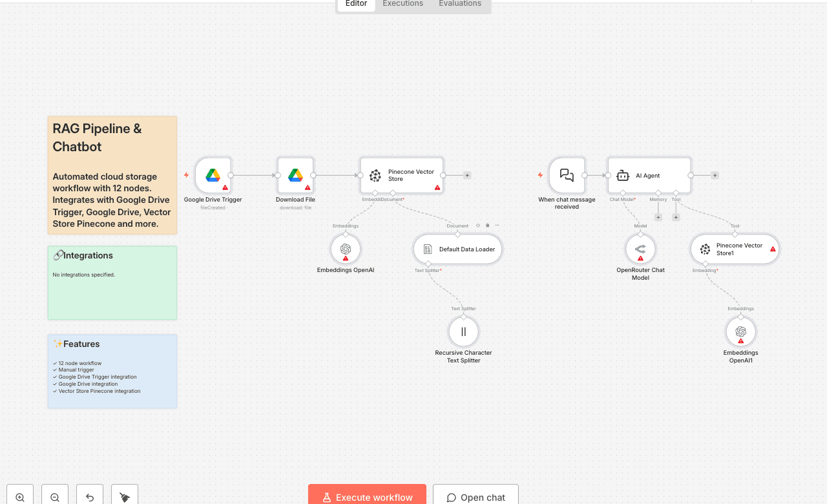The width and height of the screenshot is (827, 504).
Task: Select the Recursive Character Text Splitter node
Action: 463,331
